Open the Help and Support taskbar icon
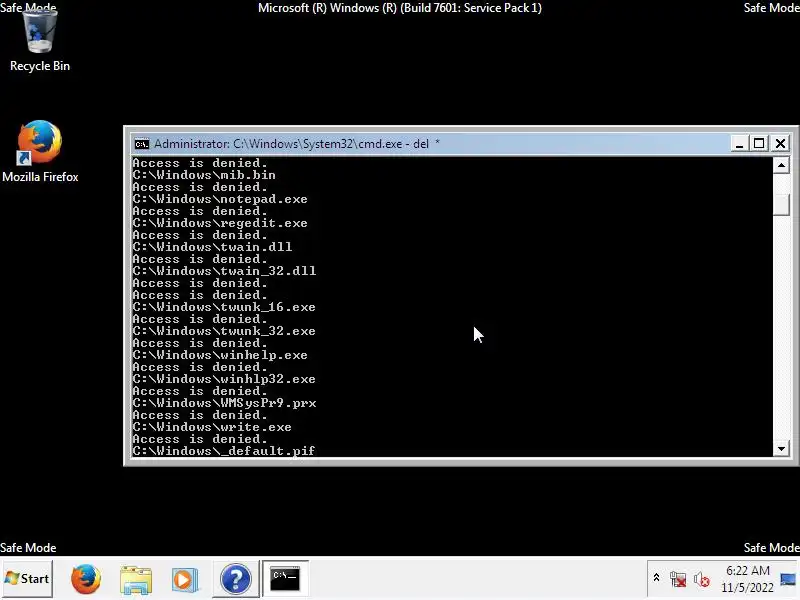Screen dimensions: 800x600 [235, 579]
